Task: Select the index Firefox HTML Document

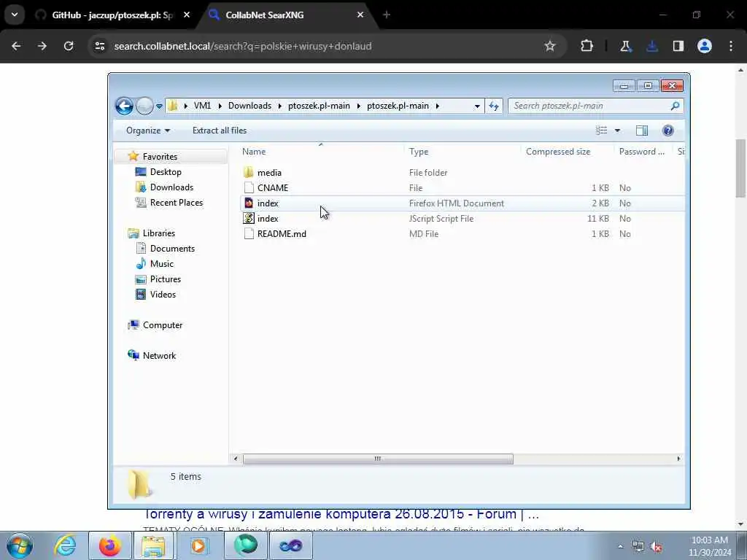Action: 268,203
